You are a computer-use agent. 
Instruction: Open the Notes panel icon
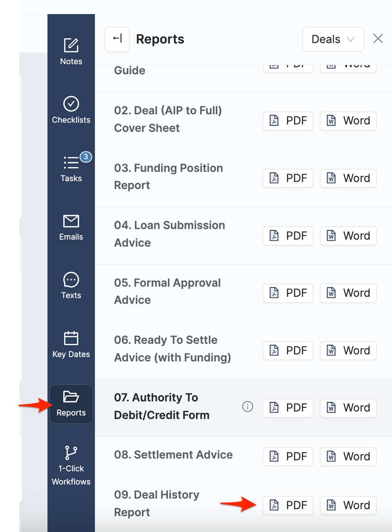point(71,46)
